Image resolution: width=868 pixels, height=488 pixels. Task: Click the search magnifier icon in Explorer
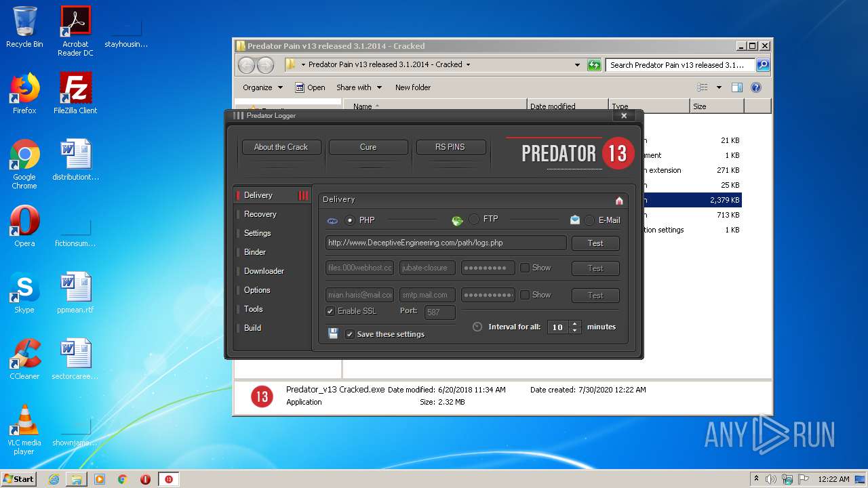pyautogui.click(x=763, y=65)
